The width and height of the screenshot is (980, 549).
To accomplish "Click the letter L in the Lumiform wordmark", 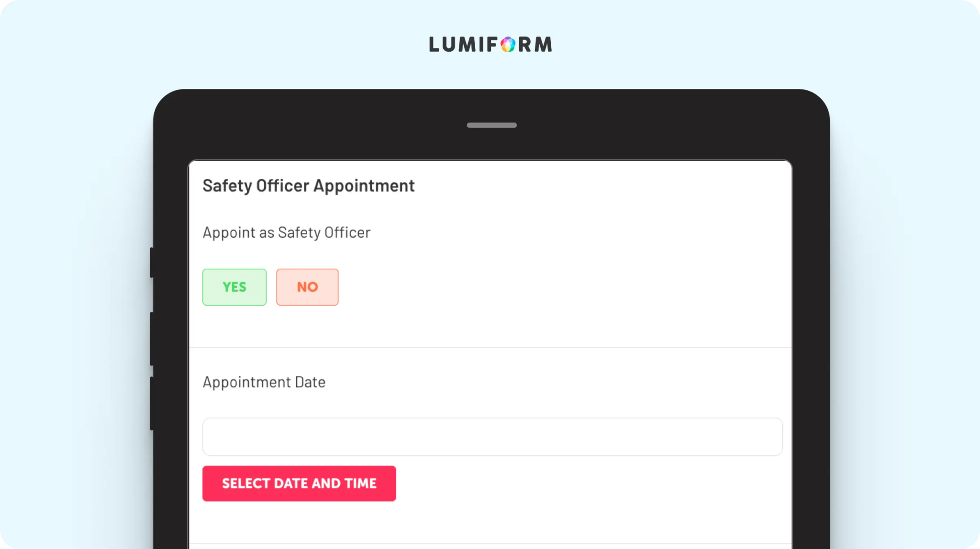I will 434,44.
